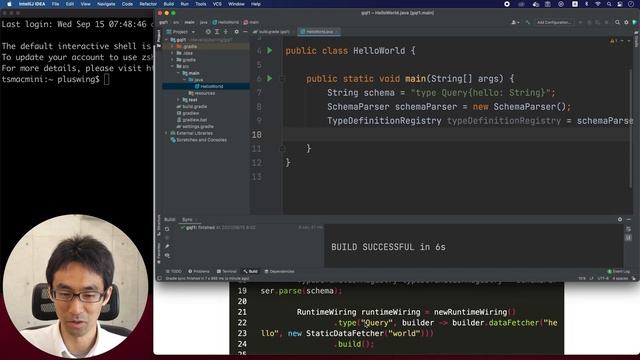Image resolution: width=640 pixels, height=360 pixels.
Task: Select settings.gradle in project tree
Action: (x=195, y=127)
